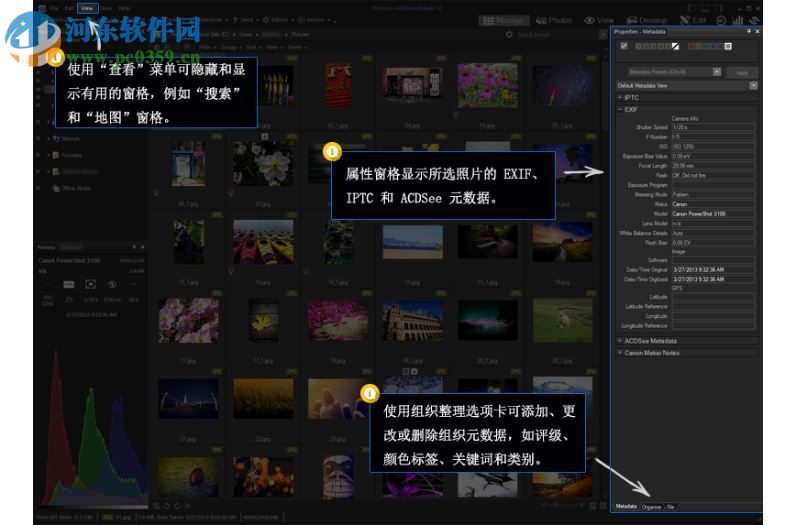Open the View menu in the menu bar
Image resolution: width=796 pixels, height=525 pixels.
pos(87,8)
